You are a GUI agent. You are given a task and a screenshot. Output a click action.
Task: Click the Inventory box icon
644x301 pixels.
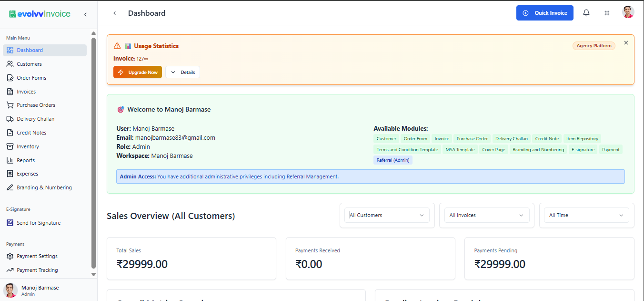(10, 146)
